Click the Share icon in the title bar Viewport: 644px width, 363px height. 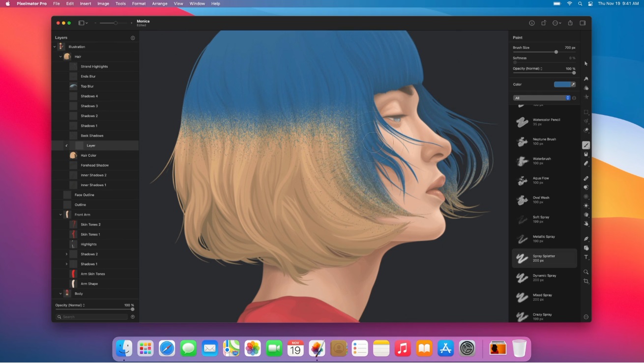pos(570,23)
